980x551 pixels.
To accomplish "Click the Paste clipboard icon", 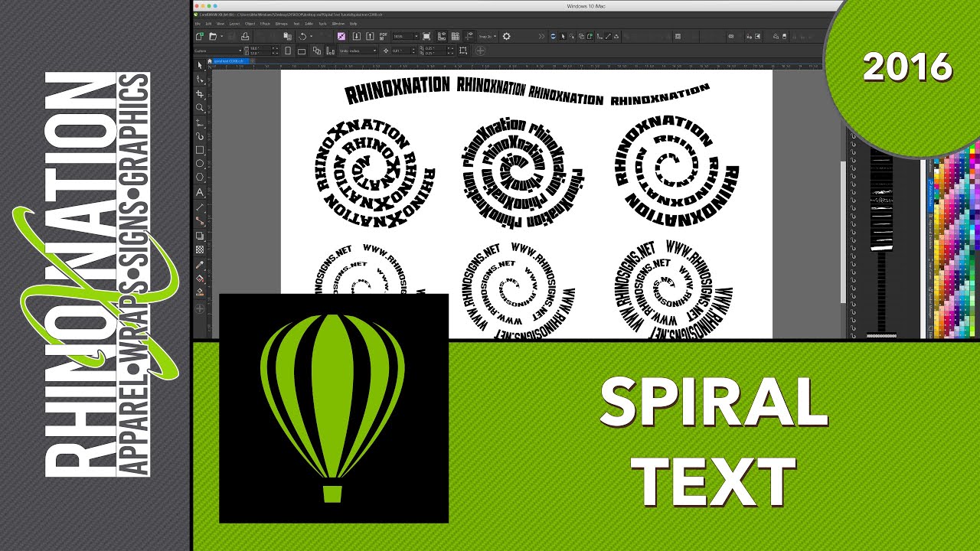I will [287, 36].
